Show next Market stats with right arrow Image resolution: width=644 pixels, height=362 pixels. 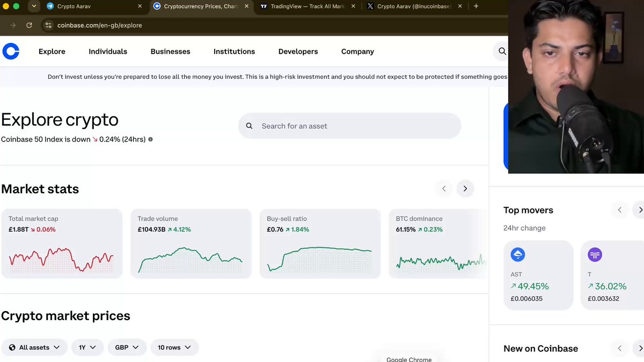click(x=465, y=189)
